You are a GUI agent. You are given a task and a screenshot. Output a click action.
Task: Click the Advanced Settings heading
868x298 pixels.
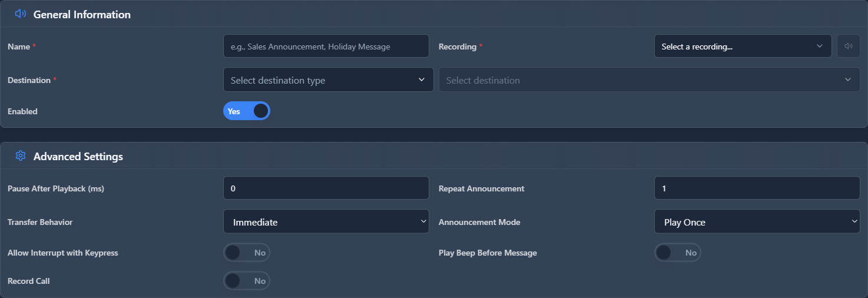(78, 156)
